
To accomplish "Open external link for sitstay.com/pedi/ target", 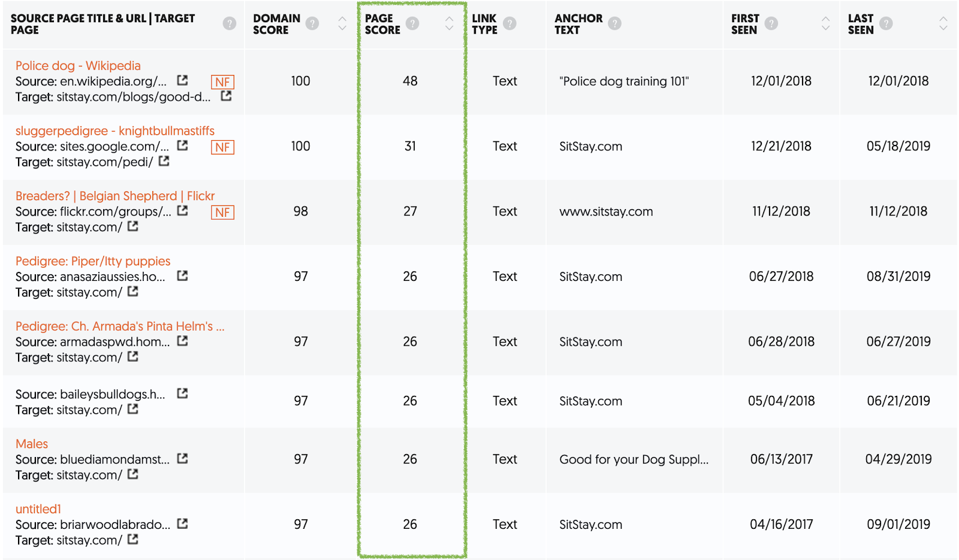I will click(x=164, y=161).
